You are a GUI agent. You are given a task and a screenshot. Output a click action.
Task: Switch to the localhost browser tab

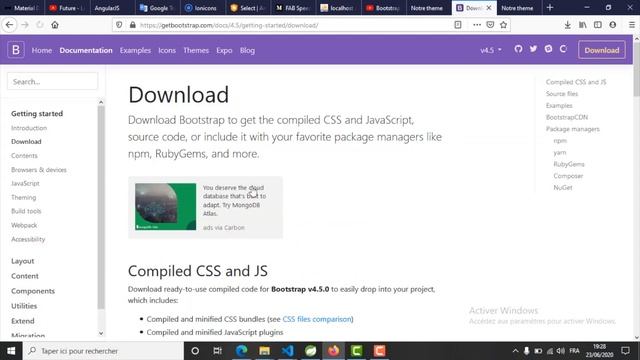tap(337, 8)
